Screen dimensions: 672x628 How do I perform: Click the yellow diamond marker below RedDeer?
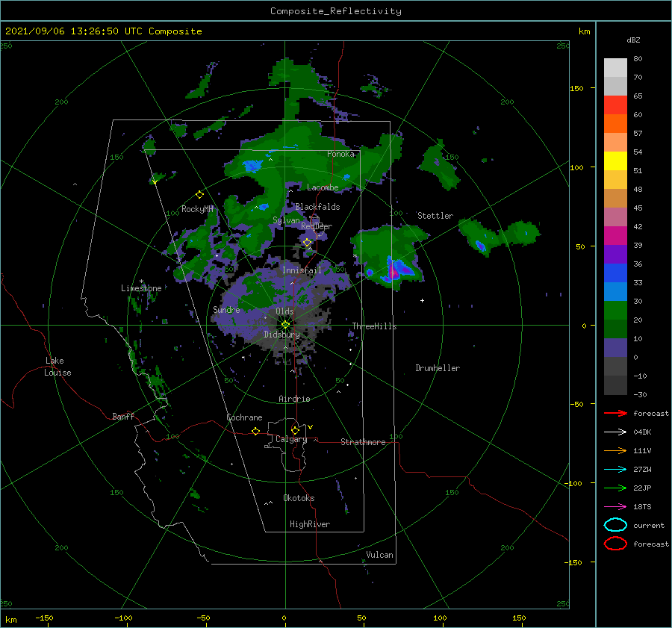(x=308, y=243)
